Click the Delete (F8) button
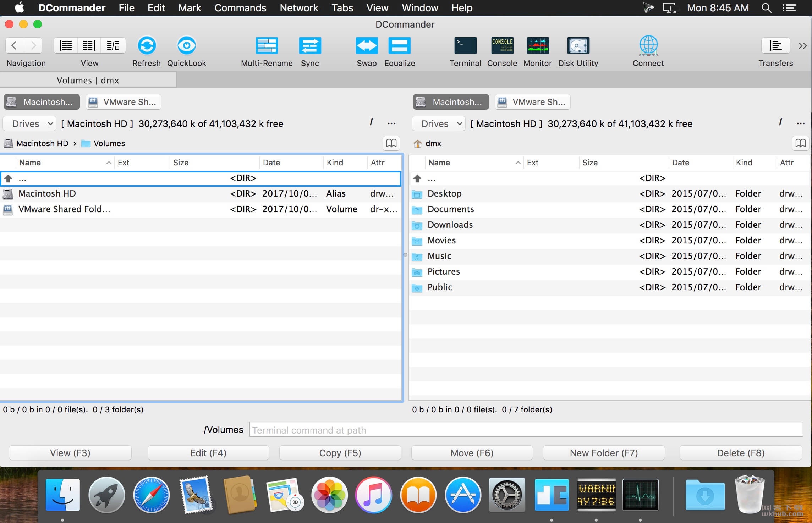 pyautogui.click(x=741, y=453)
